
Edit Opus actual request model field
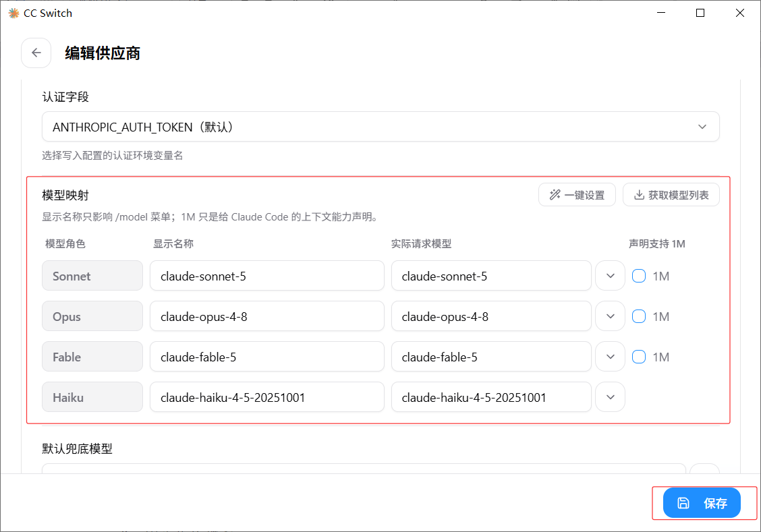(491, 316)
